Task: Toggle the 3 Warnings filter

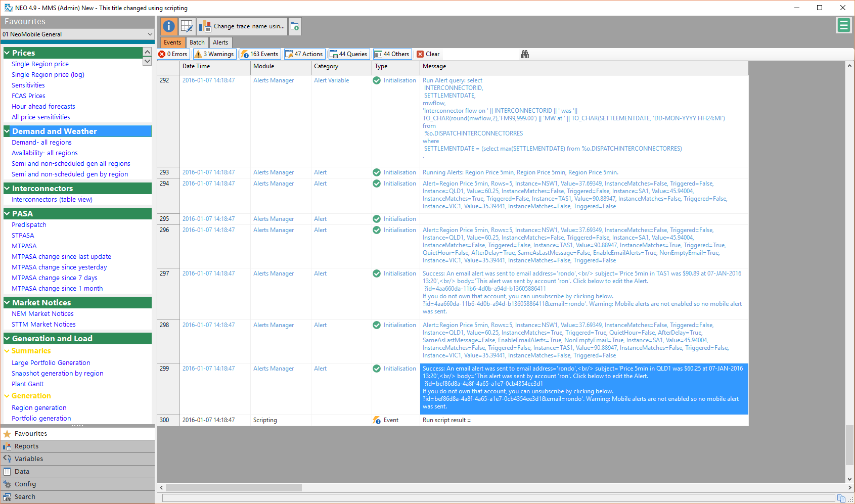Action: (214, 54)
